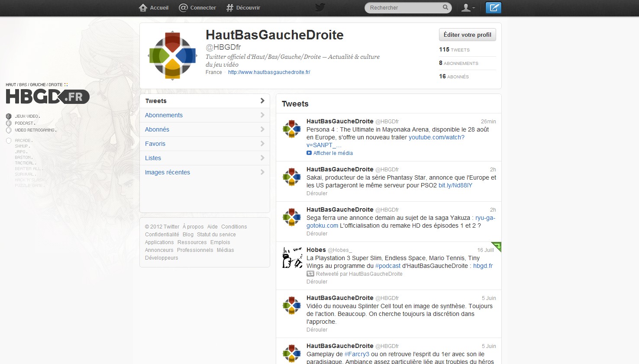
Task: Open the Abonnements list
Action: [205, 115]
